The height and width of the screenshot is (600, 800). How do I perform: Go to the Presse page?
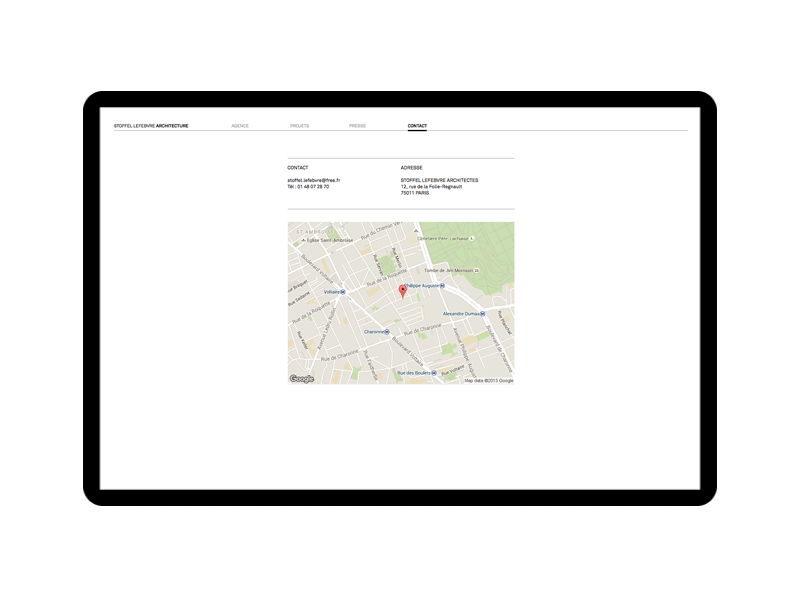click(357, 126)
